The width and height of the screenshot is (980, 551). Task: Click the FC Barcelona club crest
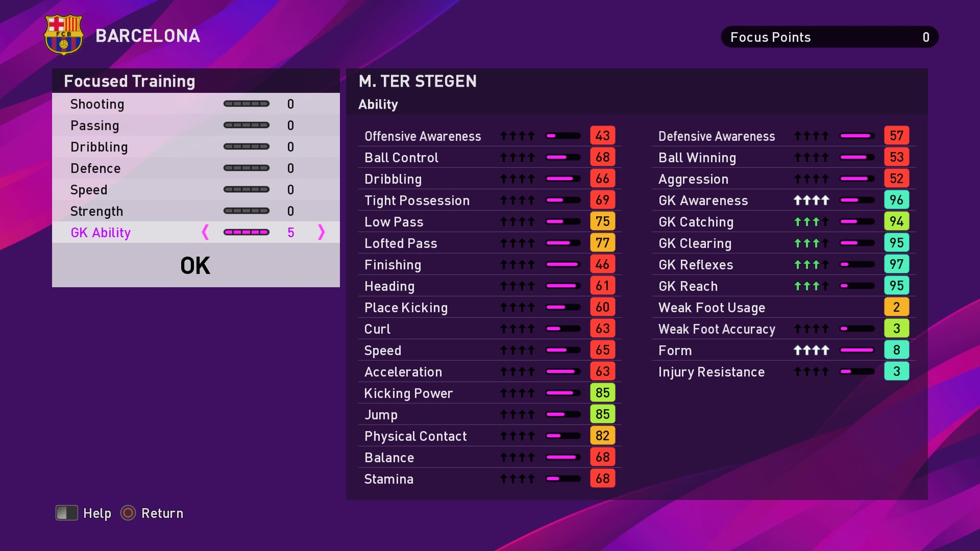coord(64,35)
